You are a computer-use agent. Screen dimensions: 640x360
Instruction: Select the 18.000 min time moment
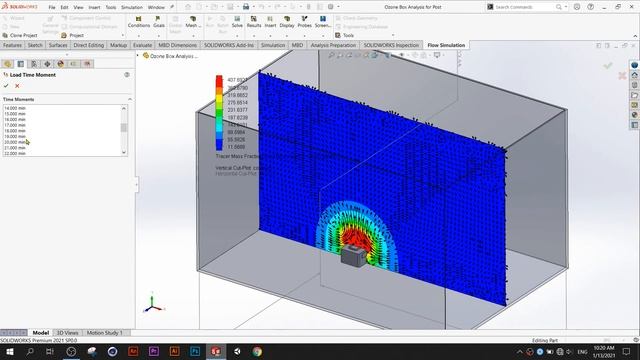[15, 131]
